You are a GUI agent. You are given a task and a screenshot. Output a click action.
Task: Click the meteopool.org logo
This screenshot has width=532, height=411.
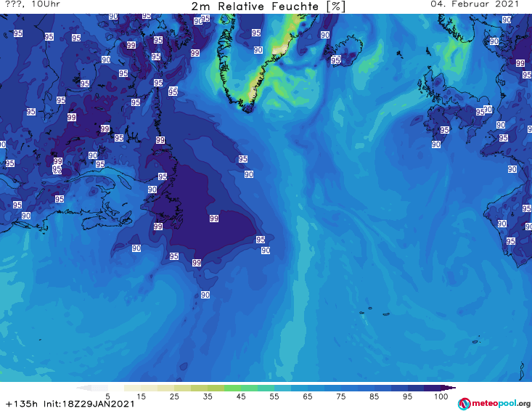[494, 404]
